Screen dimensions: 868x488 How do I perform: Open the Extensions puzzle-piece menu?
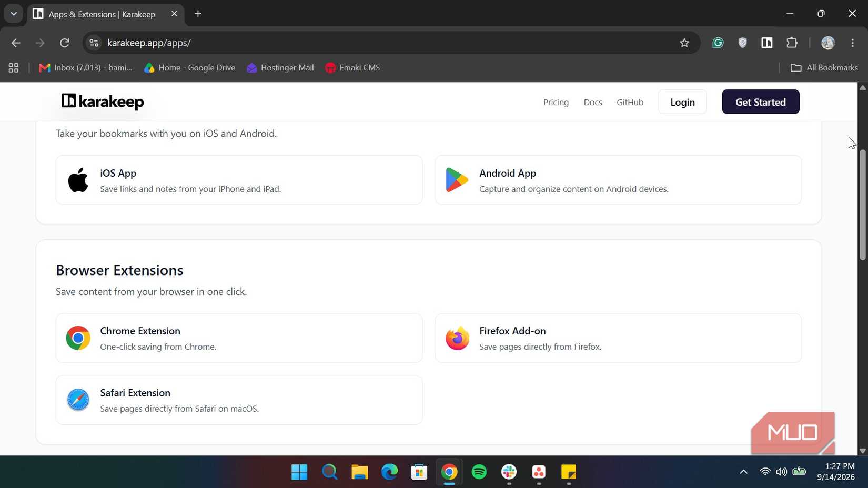coord(792,43)
